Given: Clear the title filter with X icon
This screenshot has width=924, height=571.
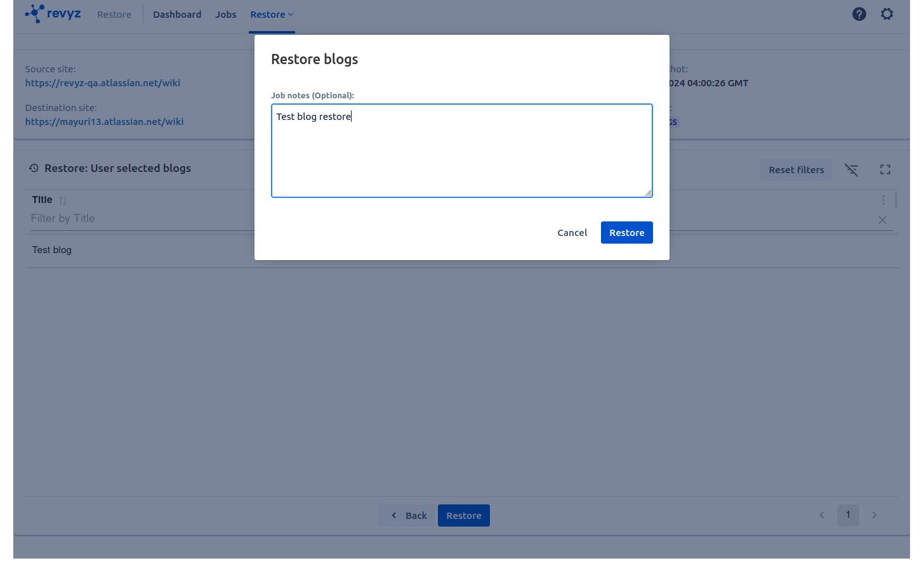Looking at the screenshot, I should click(x=881, y=220).
